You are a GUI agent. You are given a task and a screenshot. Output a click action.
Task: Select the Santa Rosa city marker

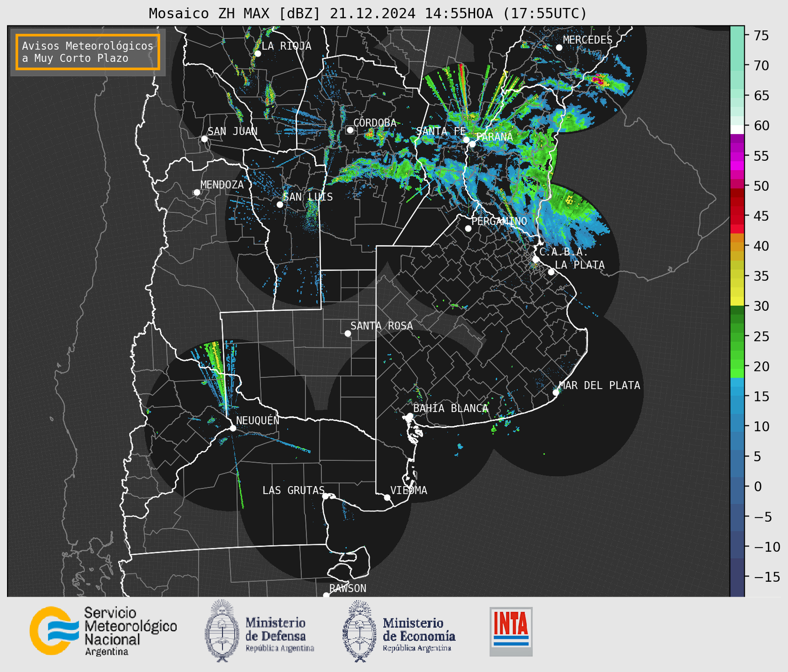pos(348,333)
